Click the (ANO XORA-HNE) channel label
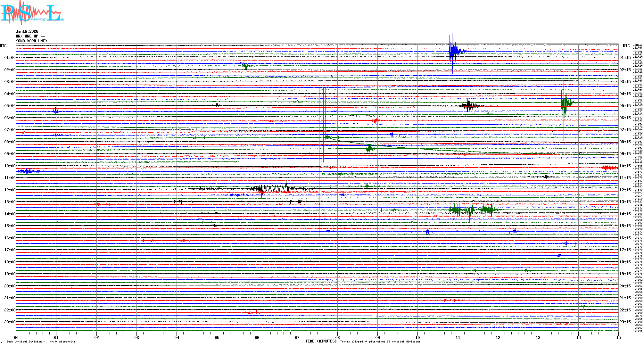Screen dimensions: 644x346 (31, 41)
